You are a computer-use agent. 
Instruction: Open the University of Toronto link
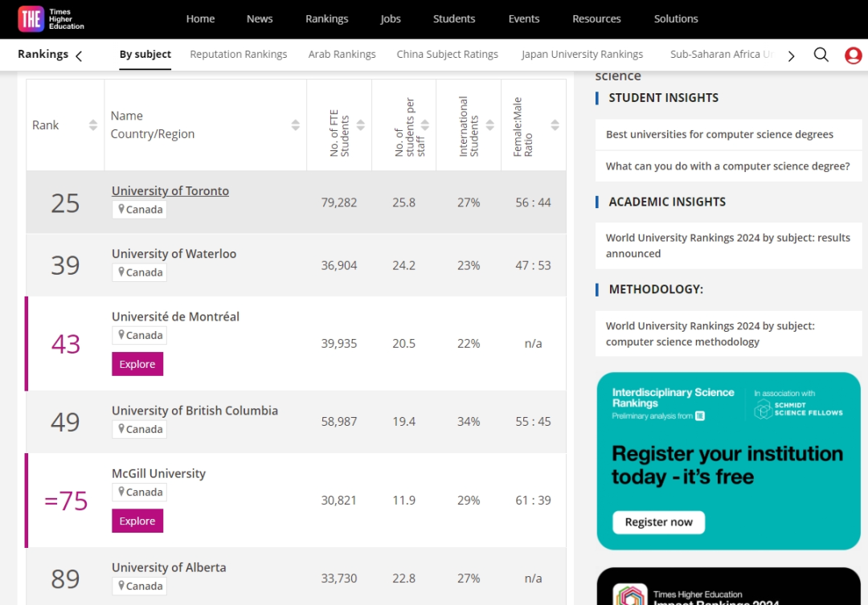170,191
